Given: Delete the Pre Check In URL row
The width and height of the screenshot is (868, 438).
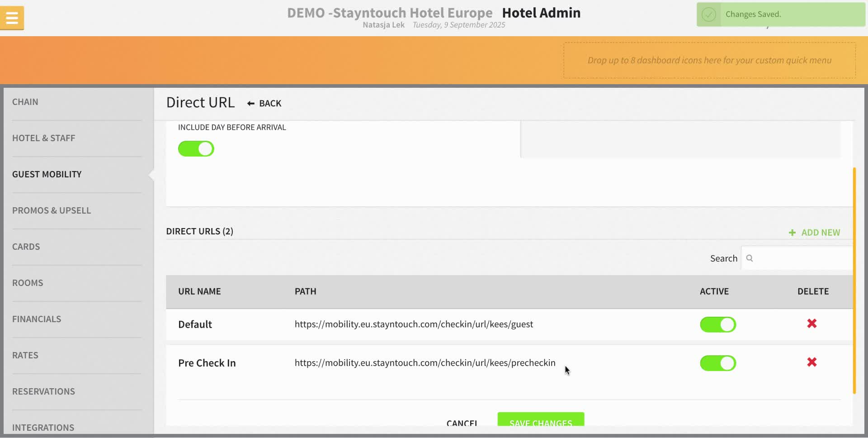Looking at the screenshot, I should pos(812,362).
